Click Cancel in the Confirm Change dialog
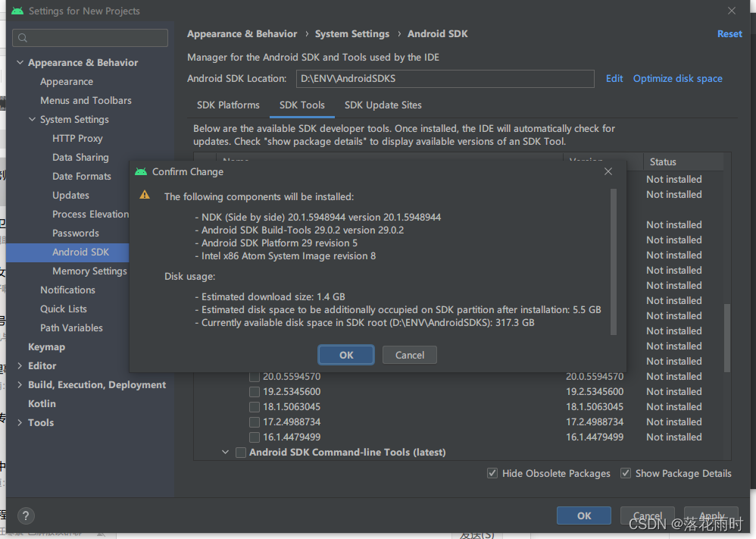 [410, 355]
